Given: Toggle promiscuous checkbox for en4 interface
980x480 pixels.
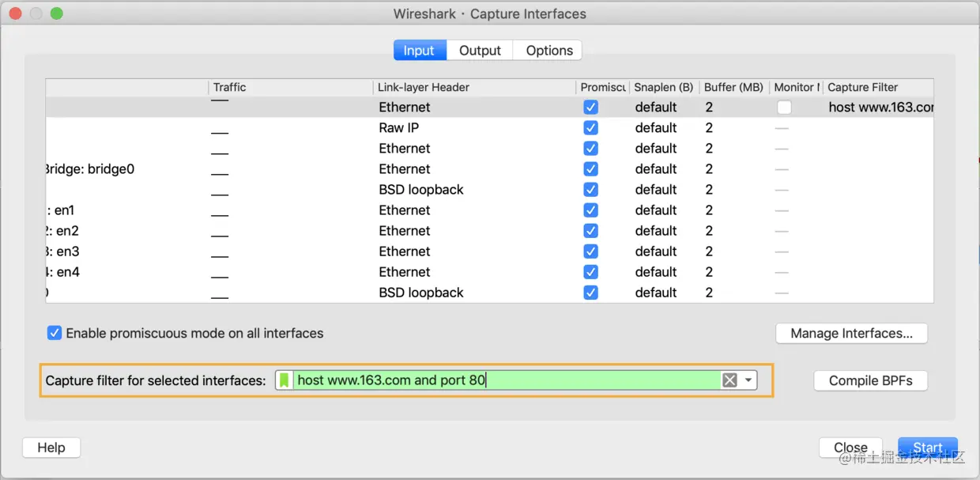Looking at the screenshot, I should 590,272.
